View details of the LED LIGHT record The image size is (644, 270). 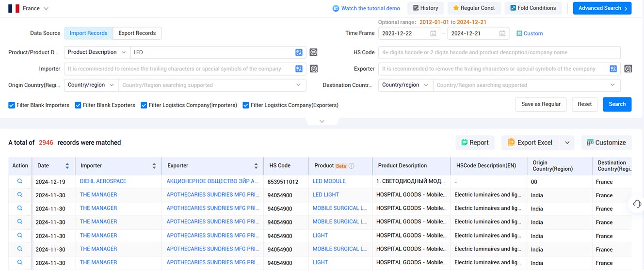click(x=20, y=195)
